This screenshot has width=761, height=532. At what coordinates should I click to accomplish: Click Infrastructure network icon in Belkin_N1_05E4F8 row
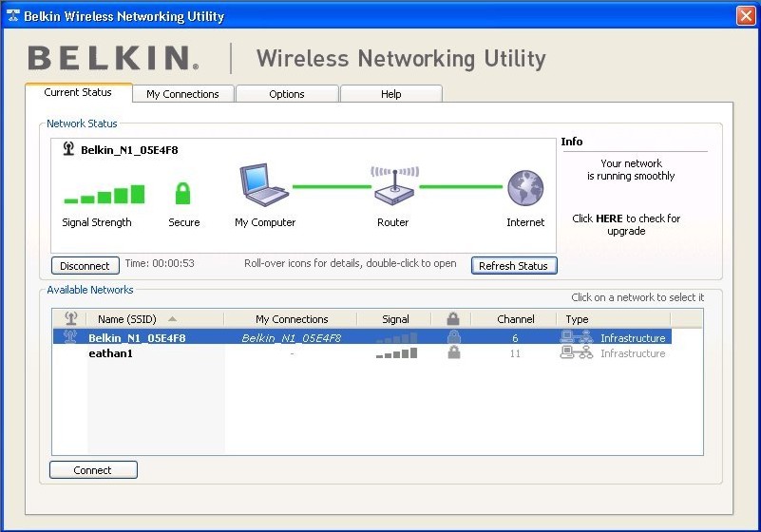coord(576,337)
